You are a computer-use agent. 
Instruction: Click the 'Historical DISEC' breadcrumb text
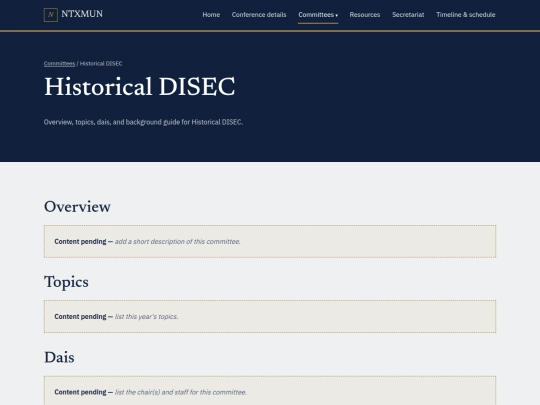pyautogui.click(x=101, y=64)
